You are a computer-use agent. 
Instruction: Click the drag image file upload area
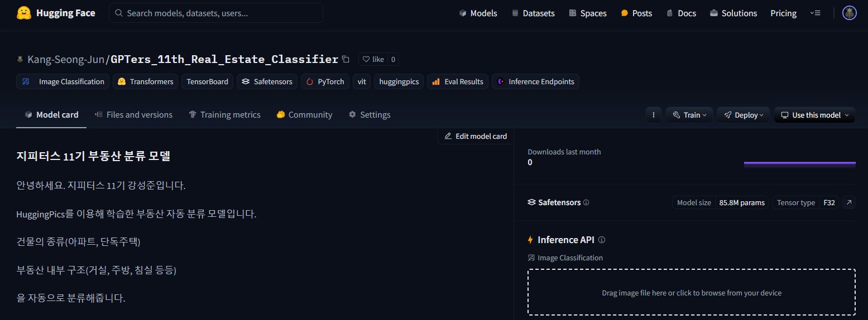pyautogui.click(x=691, y=292)
